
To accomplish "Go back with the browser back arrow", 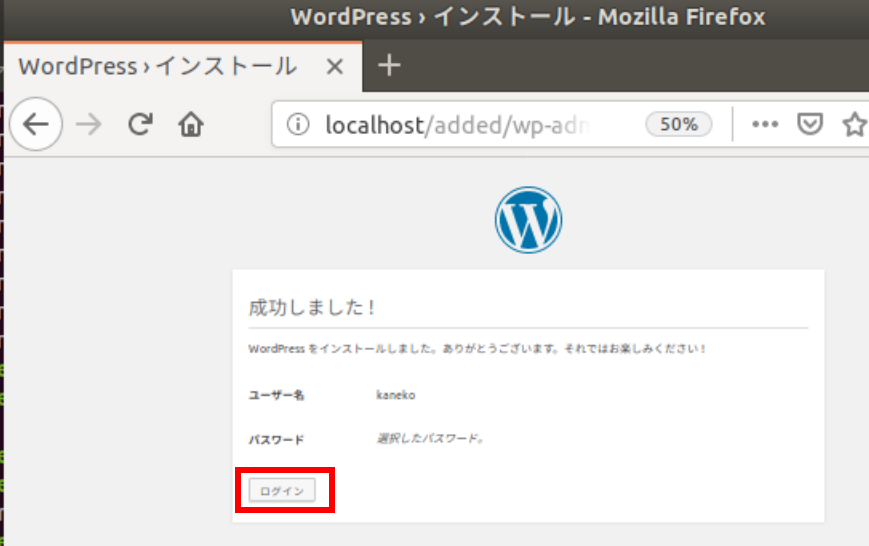I will point(36,124).
